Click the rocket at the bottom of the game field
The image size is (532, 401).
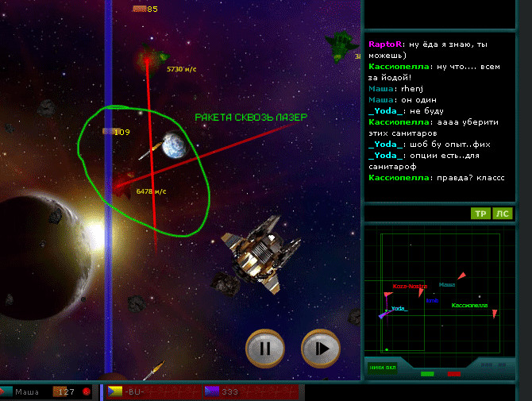(x=154, y=370)
